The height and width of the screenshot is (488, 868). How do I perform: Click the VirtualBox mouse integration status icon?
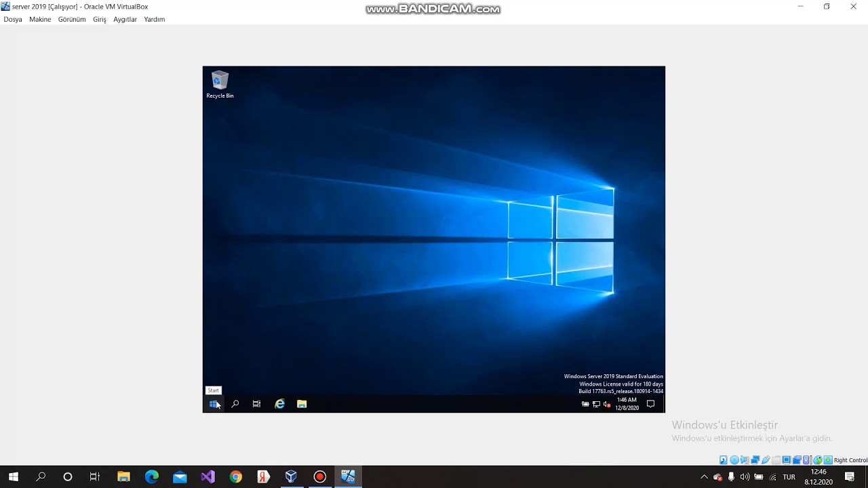click(818, 460)
